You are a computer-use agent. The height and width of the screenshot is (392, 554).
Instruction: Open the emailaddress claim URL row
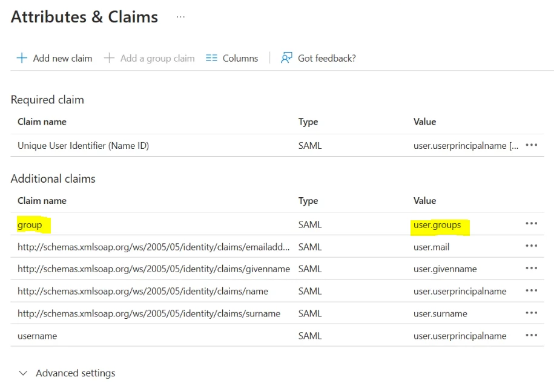coord(153,247)
